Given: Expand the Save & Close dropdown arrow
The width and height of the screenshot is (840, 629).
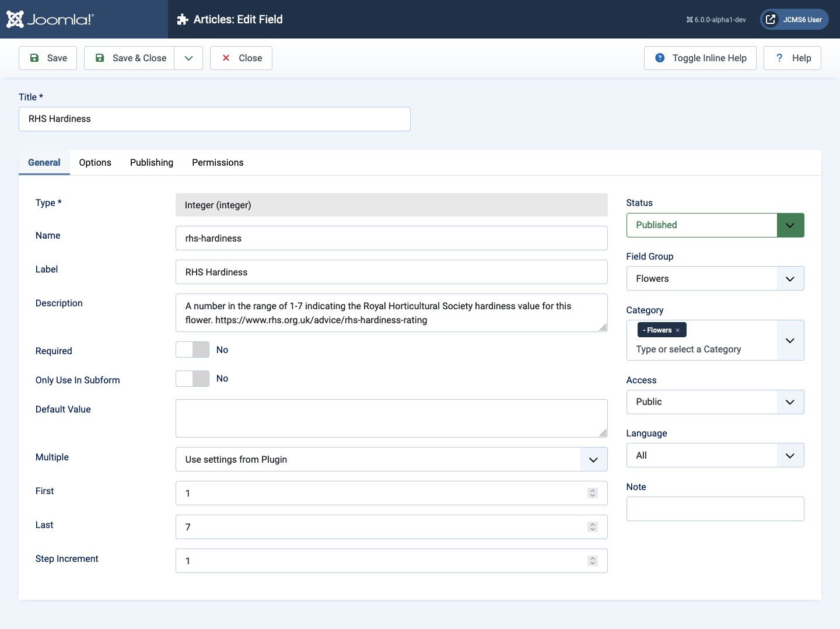Looking at the screenshot, I should 188,58.
